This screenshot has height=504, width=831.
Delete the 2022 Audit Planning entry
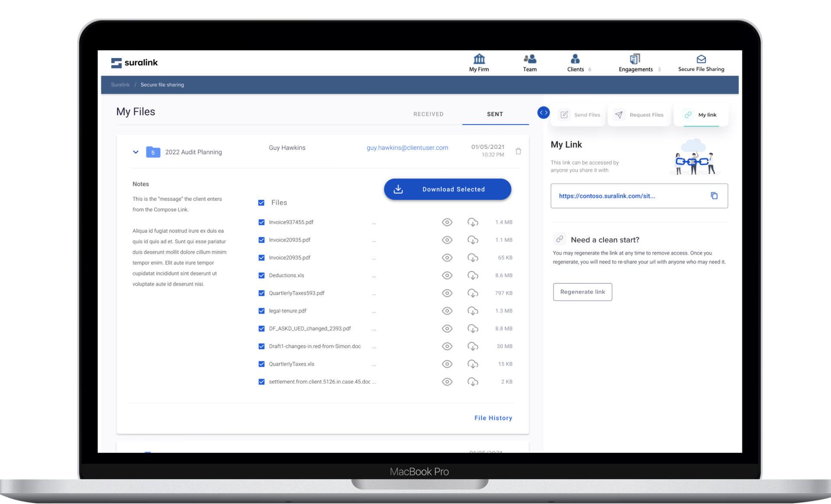pos(518,151)
